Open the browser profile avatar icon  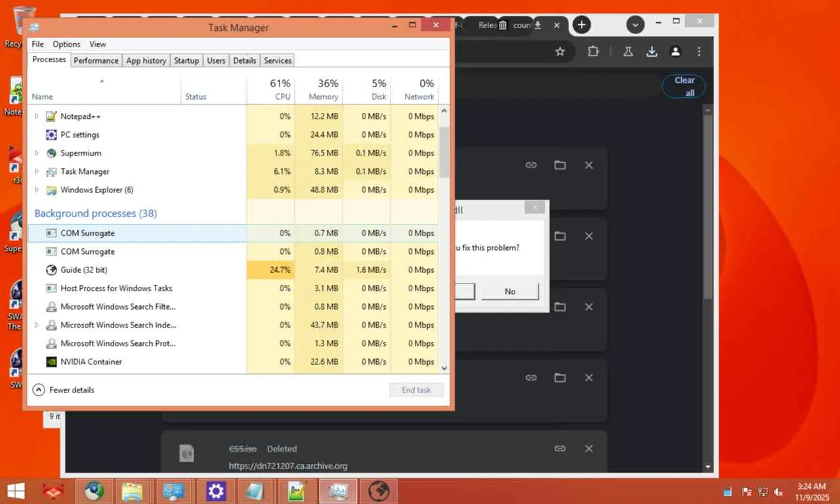tap(675, 51)
